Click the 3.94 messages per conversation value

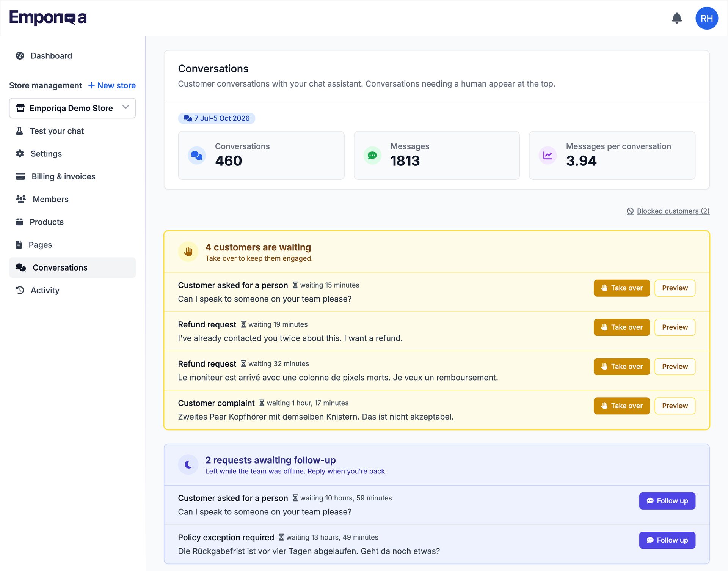coord(581,161)
